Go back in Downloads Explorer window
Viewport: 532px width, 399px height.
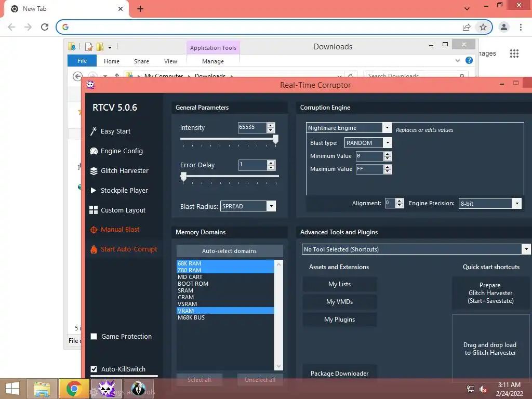point(77,76)
